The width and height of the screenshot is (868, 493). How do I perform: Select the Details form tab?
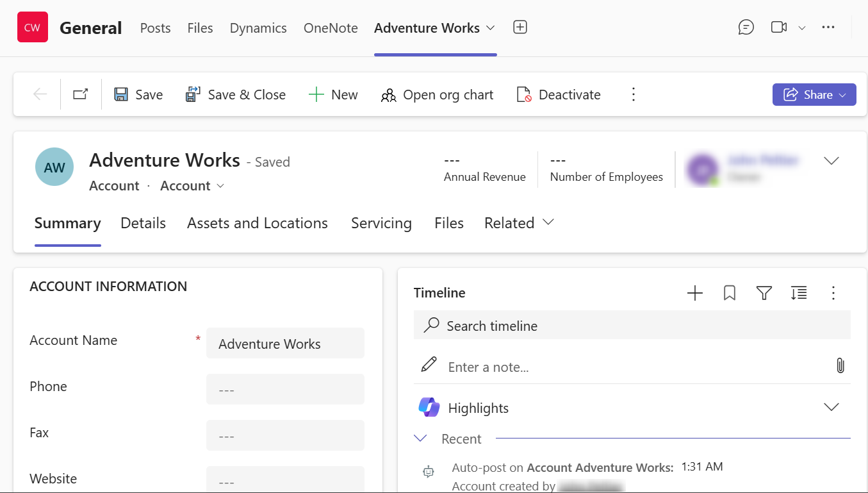point(143,222)
